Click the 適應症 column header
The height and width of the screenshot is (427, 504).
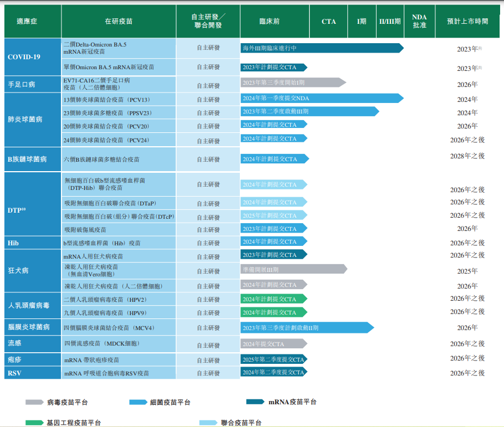point(32,22)
